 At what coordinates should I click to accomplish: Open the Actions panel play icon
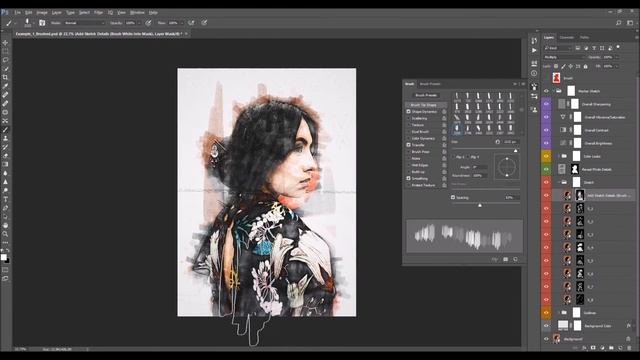[534, 50]
